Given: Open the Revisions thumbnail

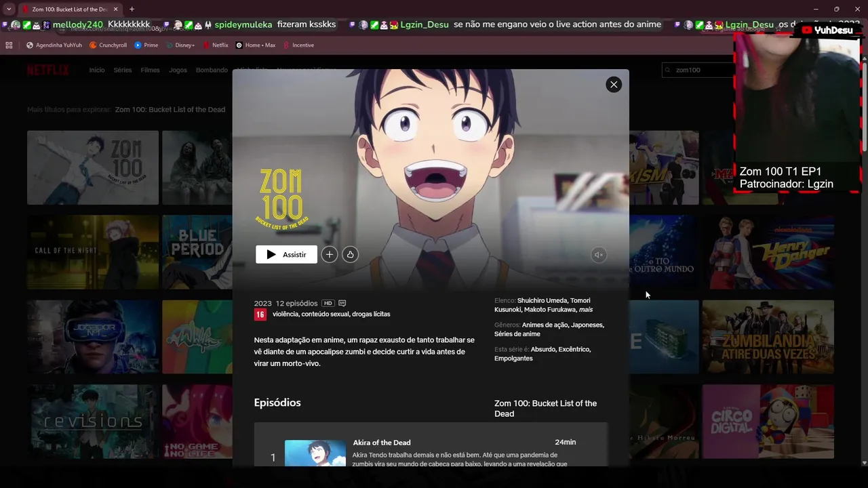Looking at the screenshot, I should point(93,422).
